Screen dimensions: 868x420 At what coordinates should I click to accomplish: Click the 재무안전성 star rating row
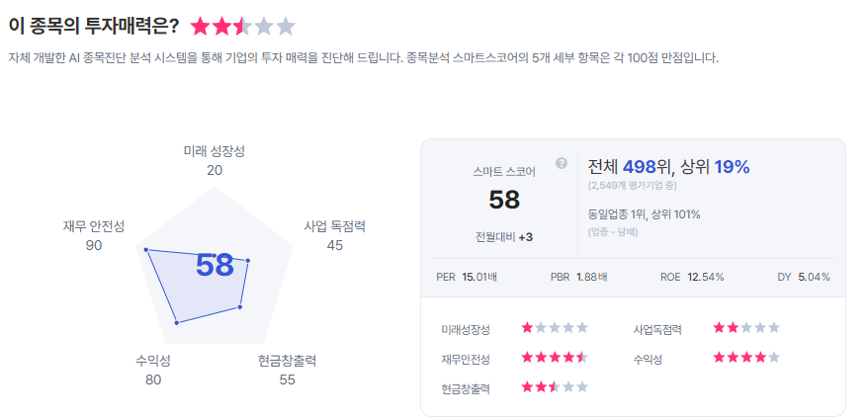[555, 357]
